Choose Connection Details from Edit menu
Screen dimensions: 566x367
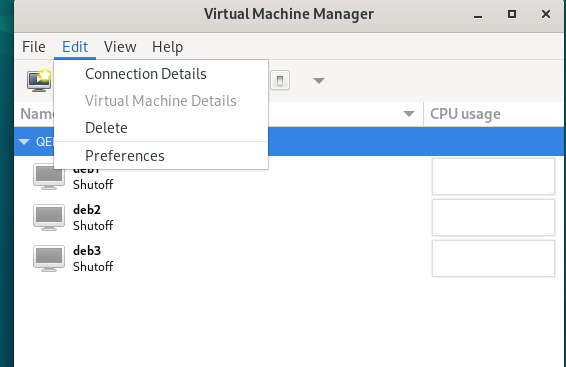(x=161, y=74)
